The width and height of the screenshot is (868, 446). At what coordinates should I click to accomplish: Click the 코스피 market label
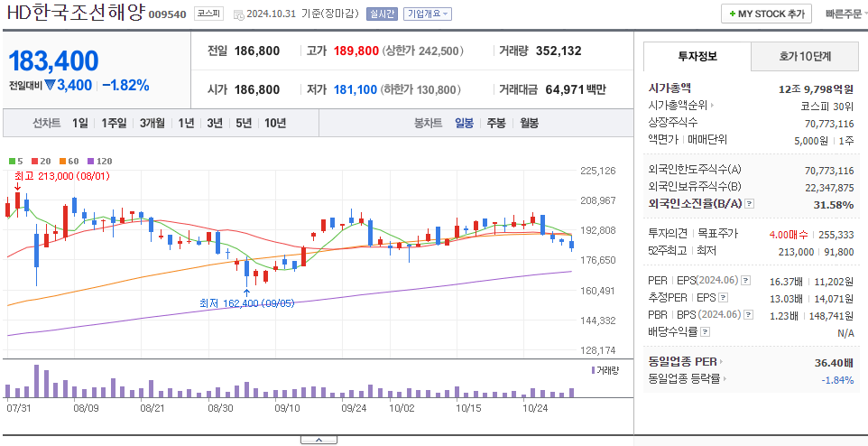coord(208,14)
